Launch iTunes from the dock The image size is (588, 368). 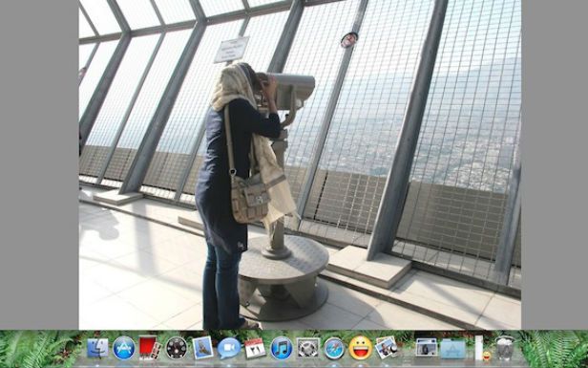(282, 348)
